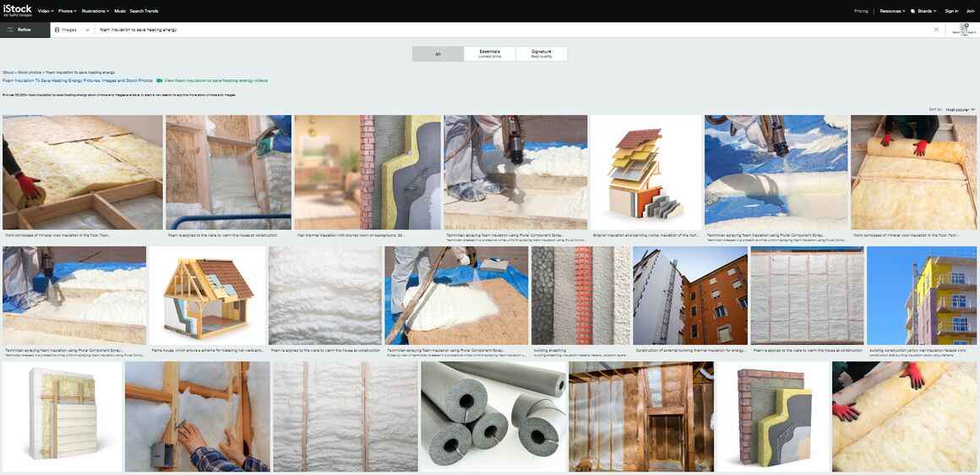
Task: Open the gray foam pipe insulation thumbnail
Action: (x=493, y=417)
